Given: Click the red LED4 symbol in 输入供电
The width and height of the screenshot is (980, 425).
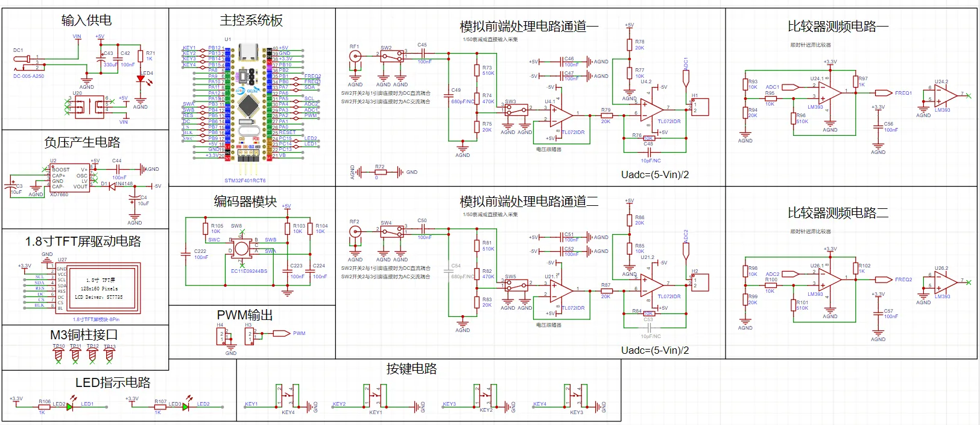Looking at the screenshot, I should click(x=141, y=79).
